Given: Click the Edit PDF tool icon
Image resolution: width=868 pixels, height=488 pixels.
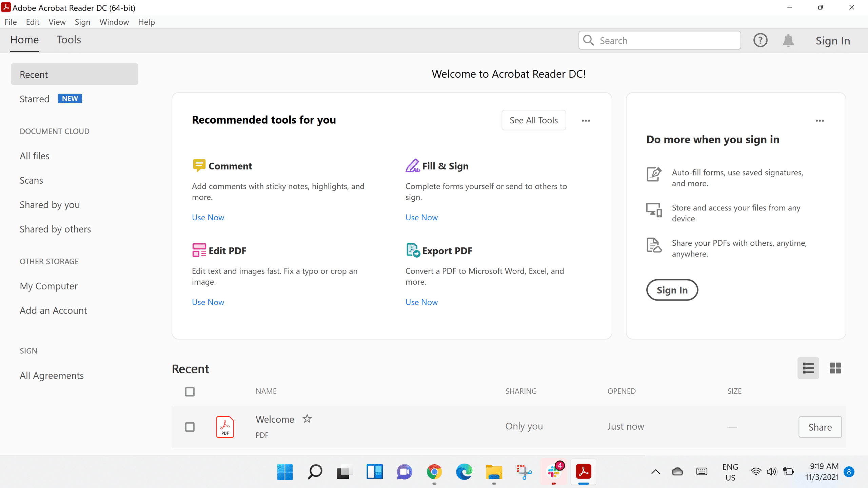Looking at the screenshot, I should click(199, 250).
